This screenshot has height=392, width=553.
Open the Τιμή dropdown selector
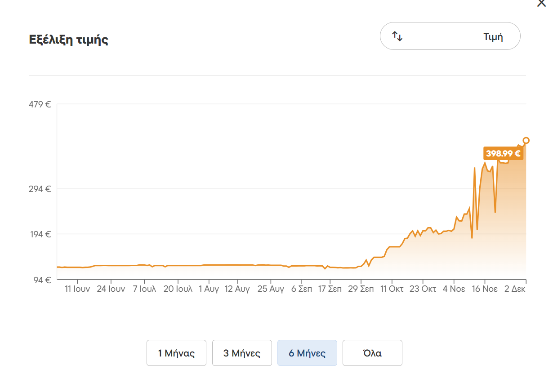(x=450, y=36)
